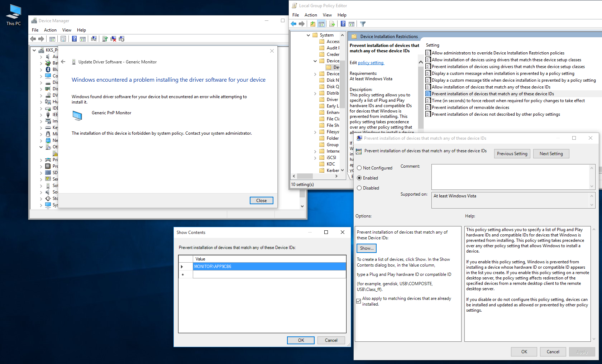
Task: Select MONITOR\APP9CB6 value row
Action: (269, 267)
